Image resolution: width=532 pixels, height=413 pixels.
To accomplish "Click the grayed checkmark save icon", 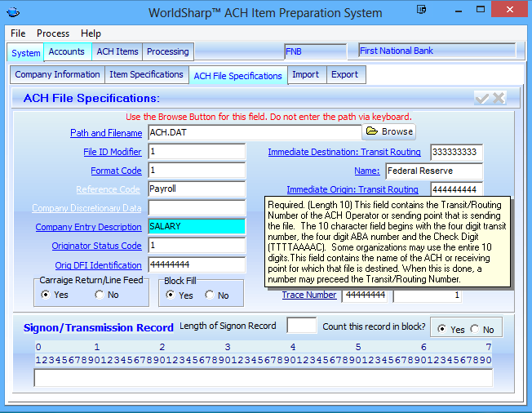I will [481, 98].
